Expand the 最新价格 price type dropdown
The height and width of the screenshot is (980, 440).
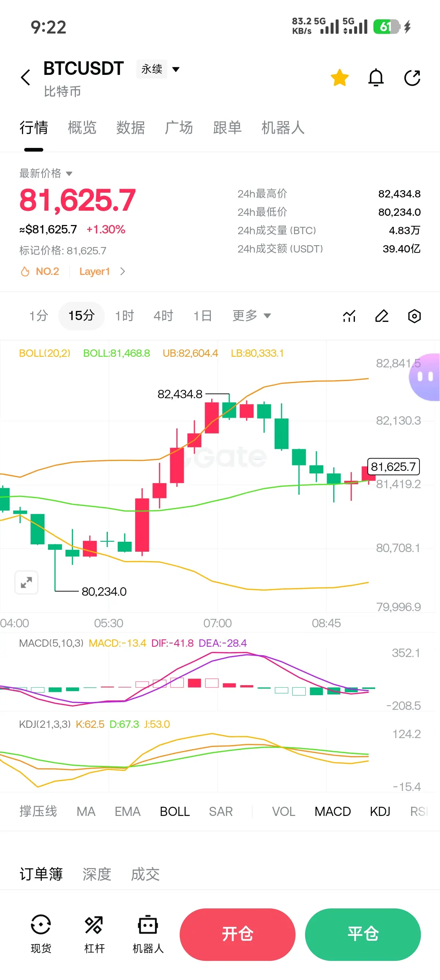pyautogui.click(x=46, y=174)
